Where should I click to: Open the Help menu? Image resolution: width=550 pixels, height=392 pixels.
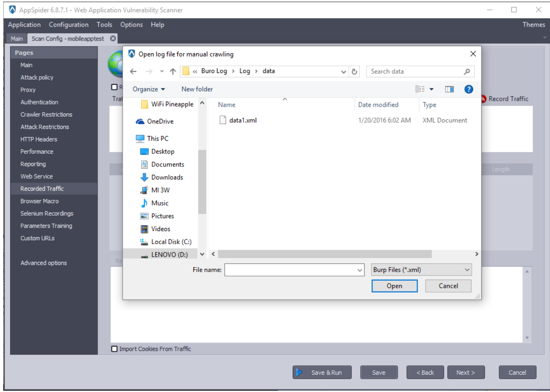157,24
